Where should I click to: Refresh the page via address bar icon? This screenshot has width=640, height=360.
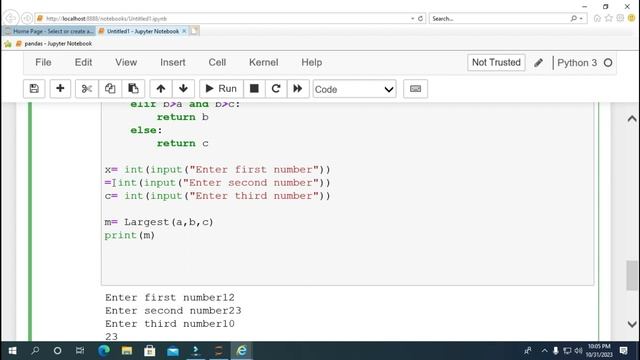pos(420,18)
